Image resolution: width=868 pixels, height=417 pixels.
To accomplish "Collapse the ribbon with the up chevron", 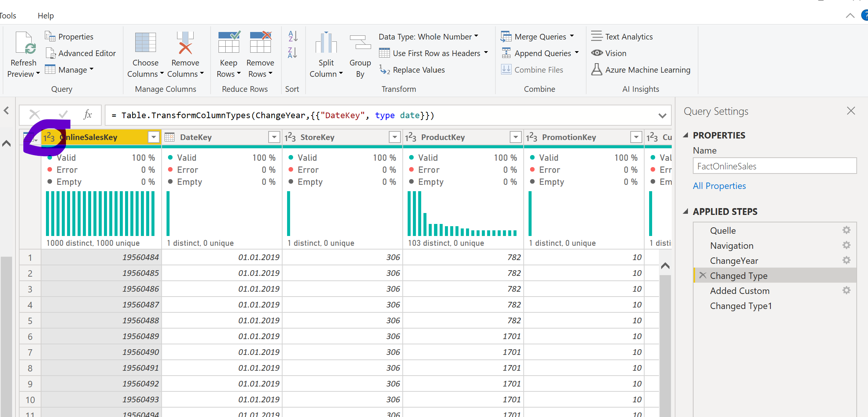I will click(850, 15).
